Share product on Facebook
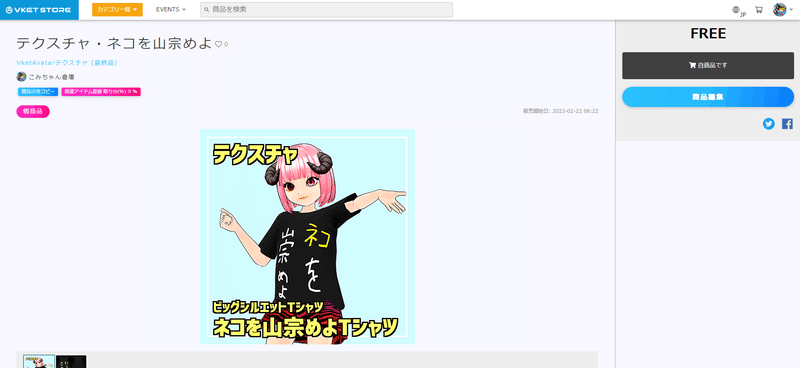800x368 pixels. 787,124
